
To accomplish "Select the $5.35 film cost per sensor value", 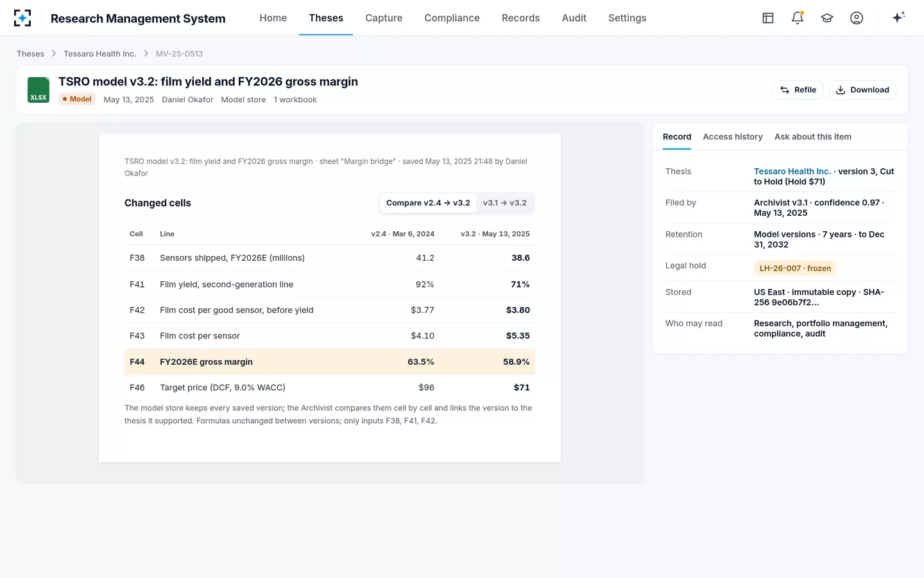I will (x=518, y=336).
